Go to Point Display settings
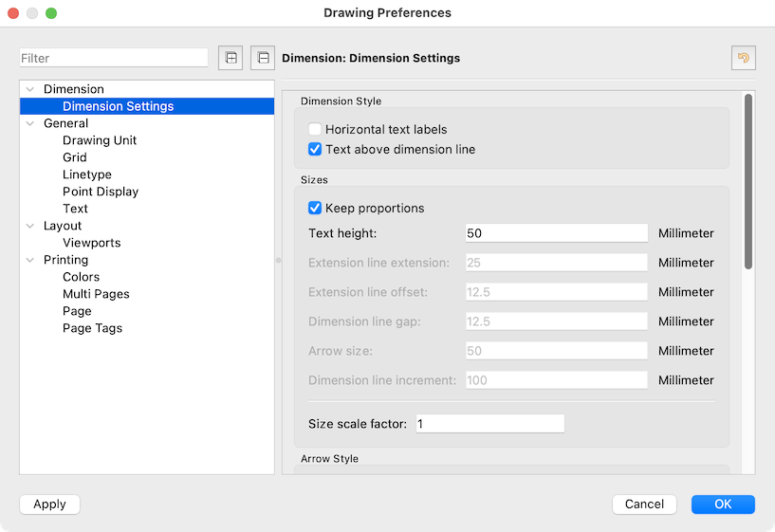Screen dimensions: 775x532 101,192
